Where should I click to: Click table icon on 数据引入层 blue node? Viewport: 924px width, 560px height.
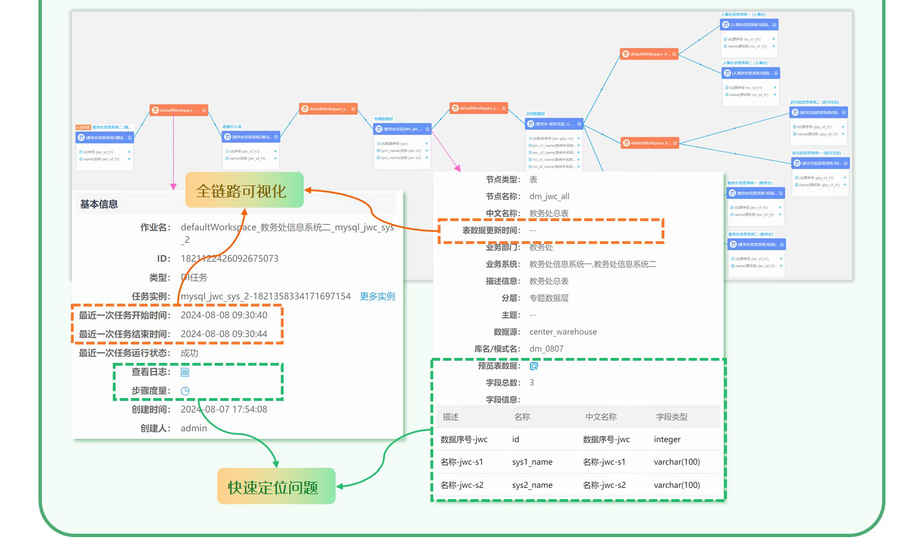(x=228, y=137)
